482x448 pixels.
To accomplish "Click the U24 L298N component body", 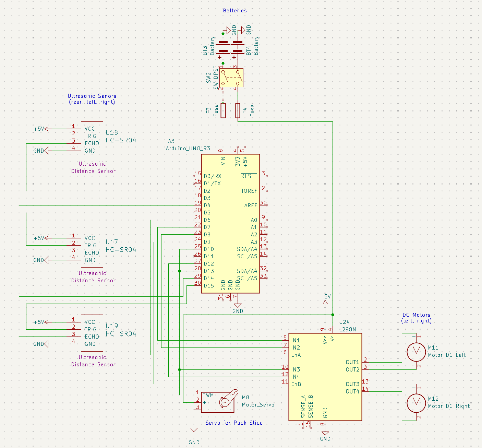I will click(x=325, y=377).
